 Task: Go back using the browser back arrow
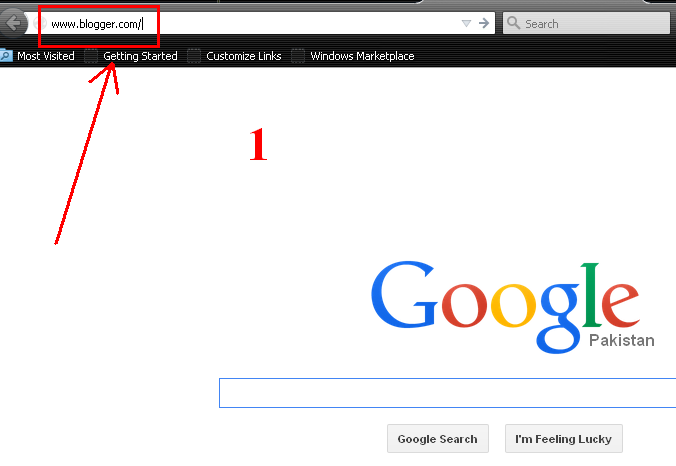tap(13, 22)
